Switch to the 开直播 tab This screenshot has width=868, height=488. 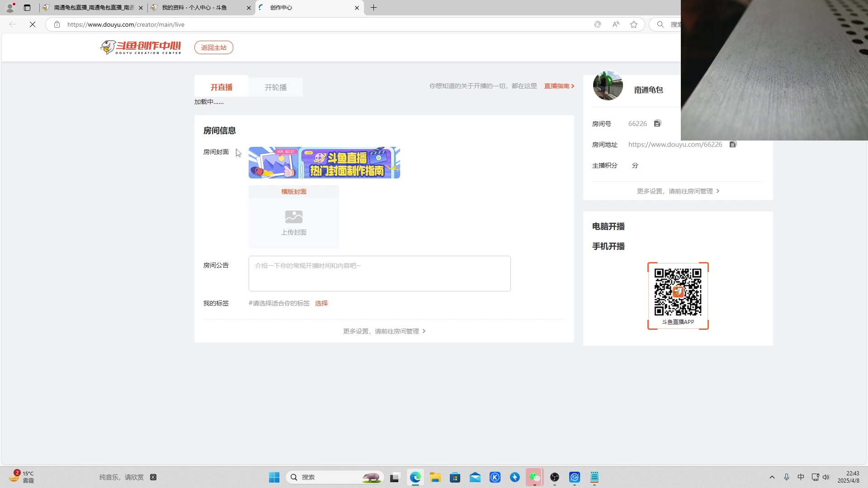[x=222, y=87]
